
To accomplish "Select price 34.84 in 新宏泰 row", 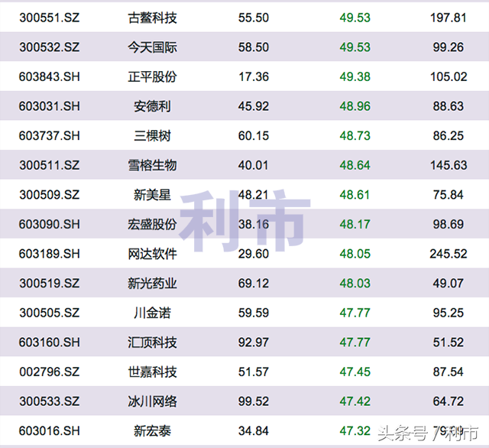I will 253,431.
